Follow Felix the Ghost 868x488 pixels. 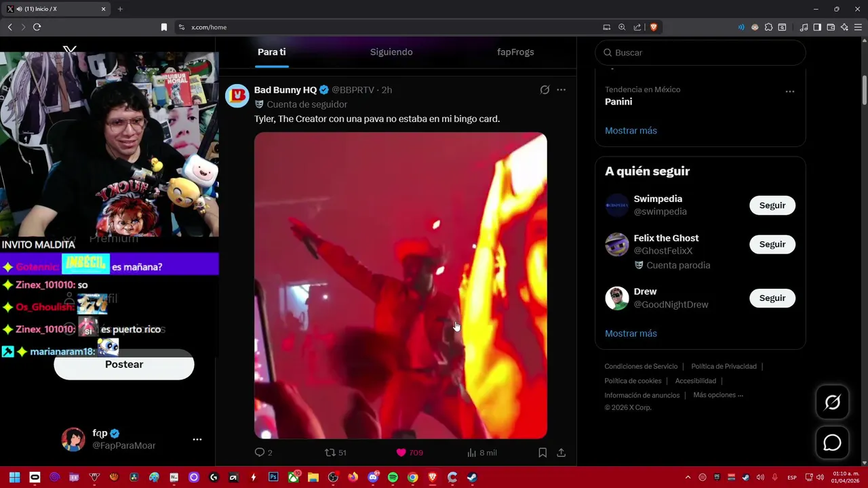click(772, 245)
